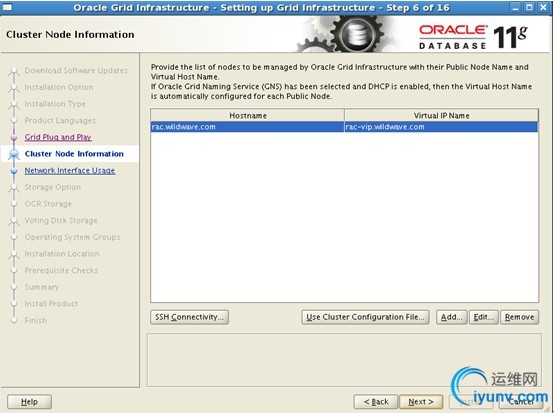Click the Virtual IP Name column header

point(442,116)
